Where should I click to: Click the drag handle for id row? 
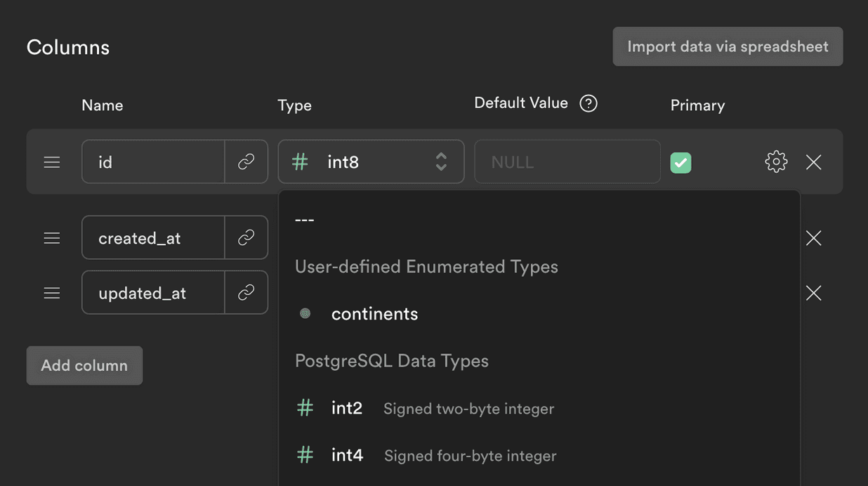point(52,162)
